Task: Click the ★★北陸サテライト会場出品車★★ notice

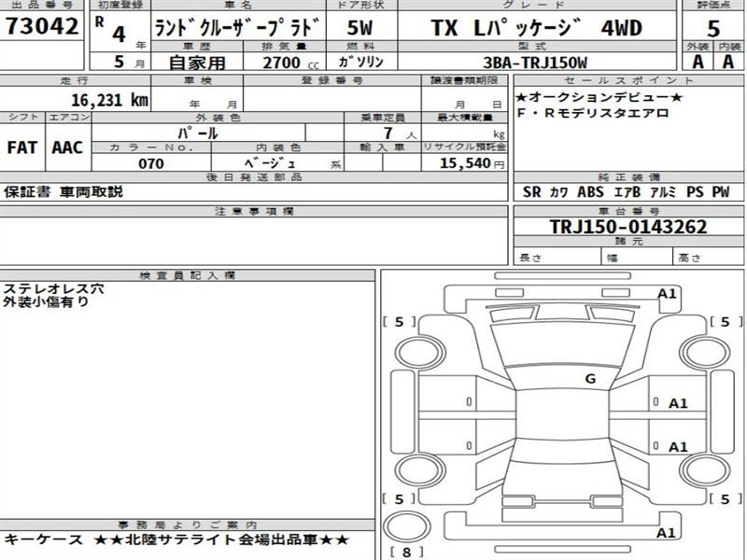Action: click(x=221, y=539)
